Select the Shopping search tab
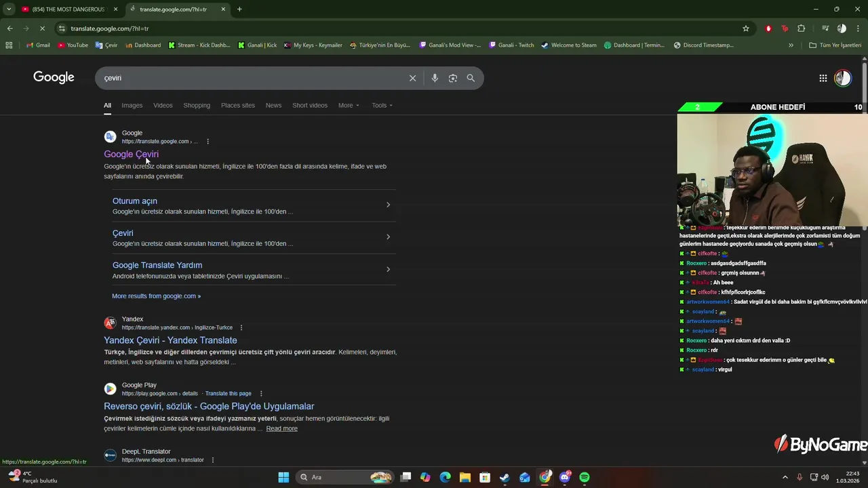This screenshot has height=488, width=868. point(197,105)
